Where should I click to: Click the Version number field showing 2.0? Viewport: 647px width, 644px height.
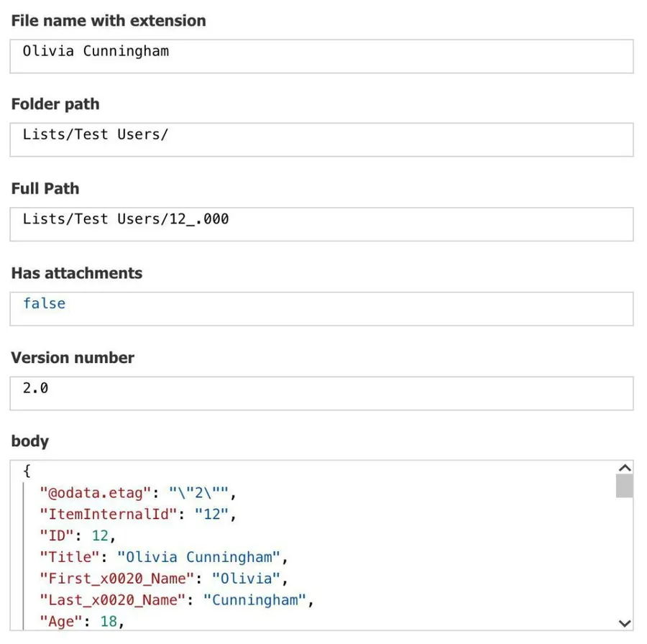321,392
